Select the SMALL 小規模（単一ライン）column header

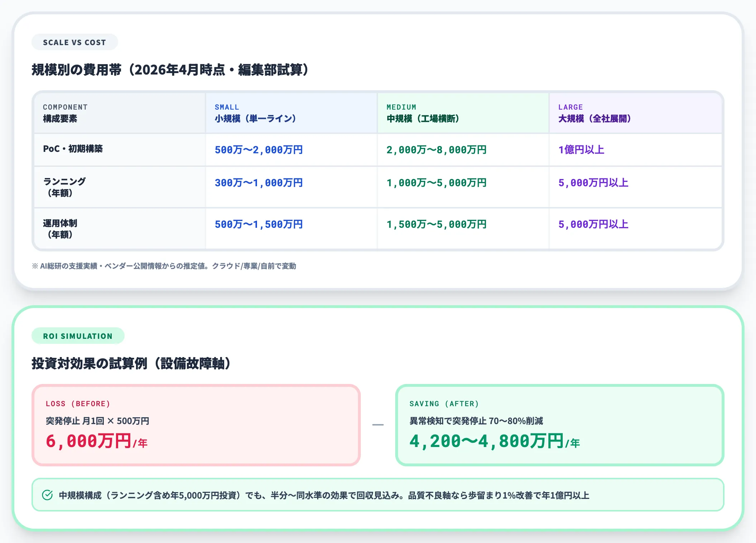tap(255, 113)
